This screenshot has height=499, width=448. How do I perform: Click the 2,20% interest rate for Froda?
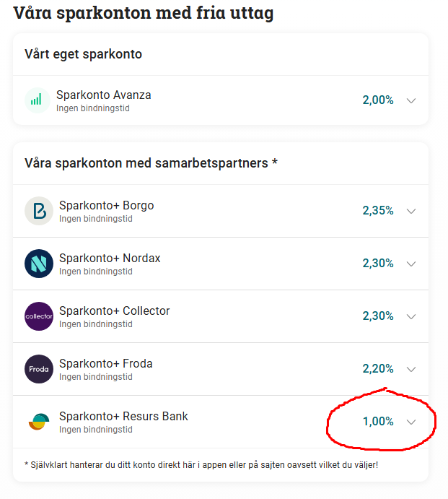pyautogui.click(x=377, y=369)
